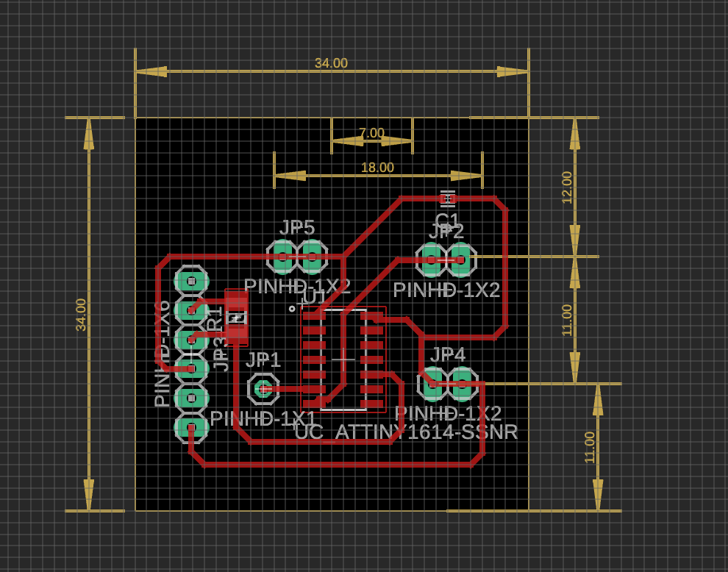
Task: Select the JP5 two-pin header footprint
Action: point(297,257)
